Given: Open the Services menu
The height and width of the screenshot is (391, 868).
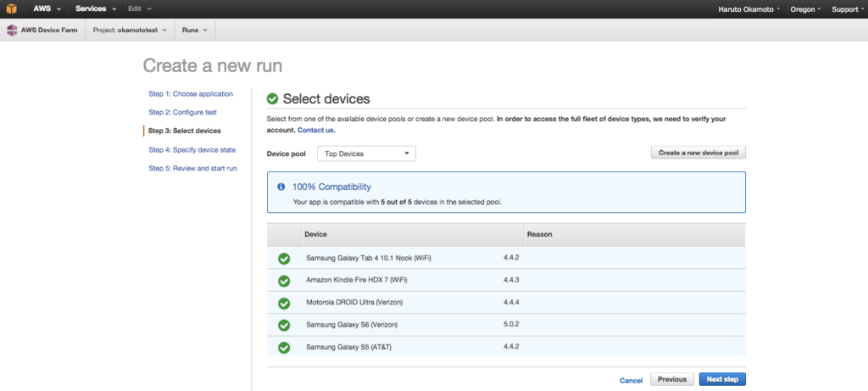Looking at the screenshot, I should [x=96, y=8].
